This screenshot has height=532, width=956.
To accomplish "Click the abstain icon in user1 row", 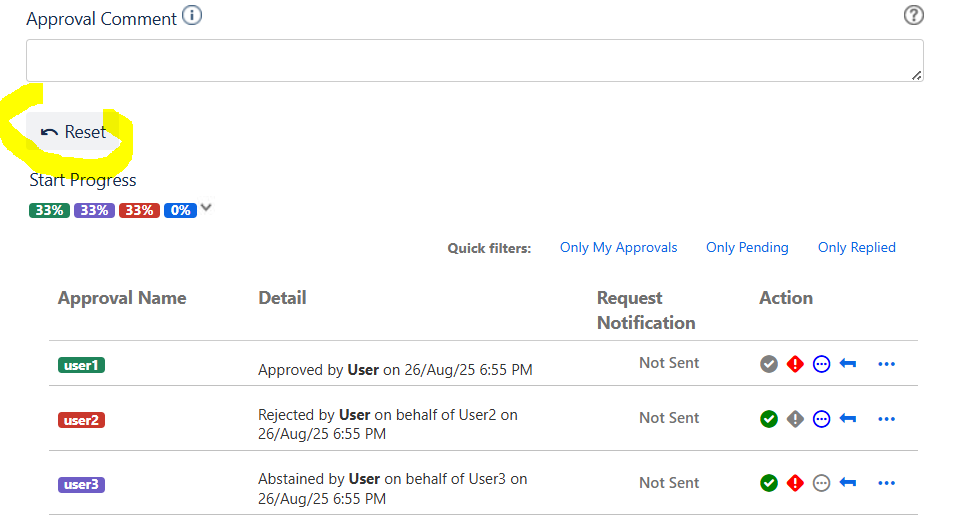I will [822, 364].
